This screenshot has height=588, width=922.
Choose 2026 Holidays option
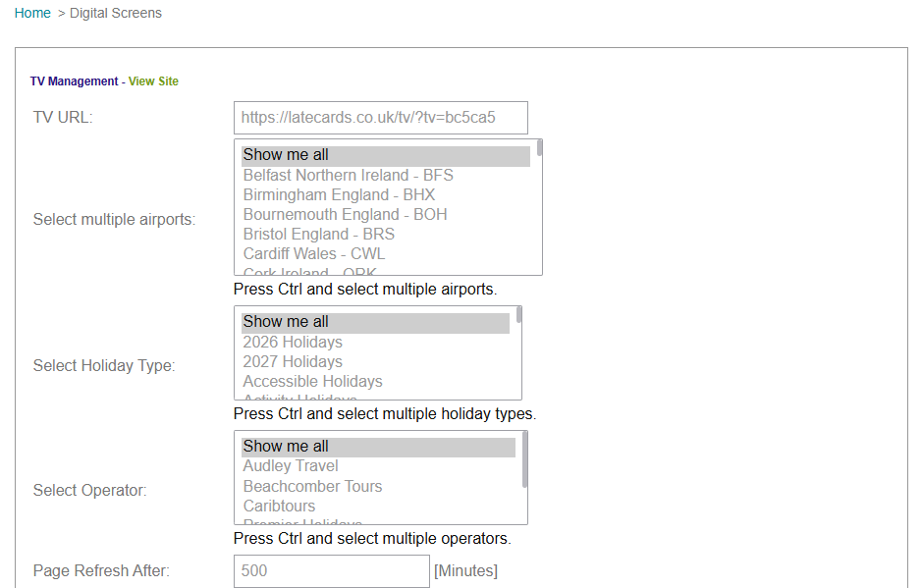(293, 343)
